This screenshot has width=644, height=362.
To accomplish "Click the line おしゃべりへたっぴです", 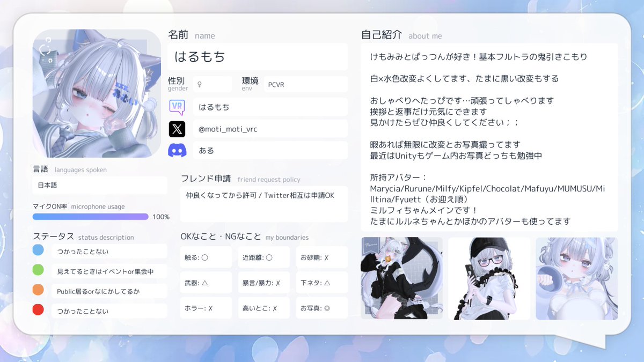I will pos(462,100).
